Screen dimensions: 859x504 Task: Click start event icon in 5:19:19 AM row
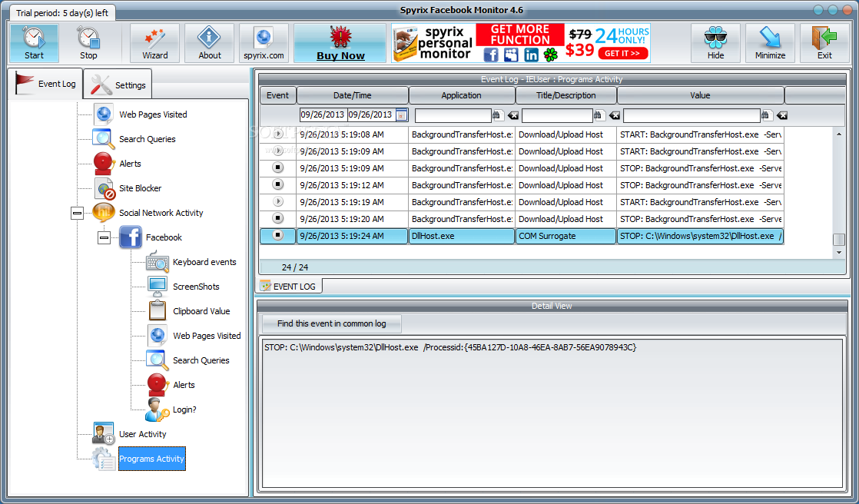coord(277,201)
